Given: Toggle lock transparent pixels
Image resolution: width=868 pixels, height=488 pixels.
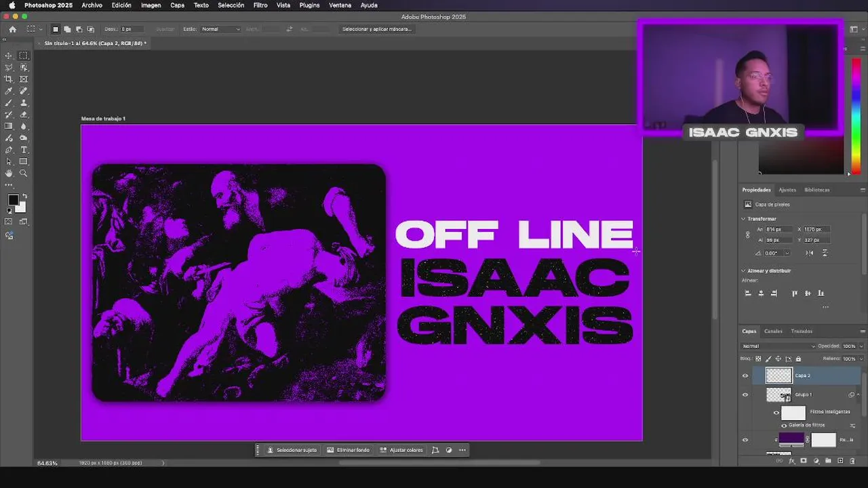Looking at the screenshot, I should click(x=758, y=359).
